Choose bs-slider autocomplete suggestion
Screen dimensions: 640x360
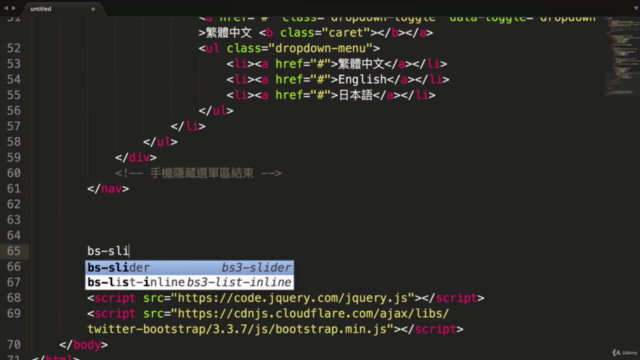[189, 267]
